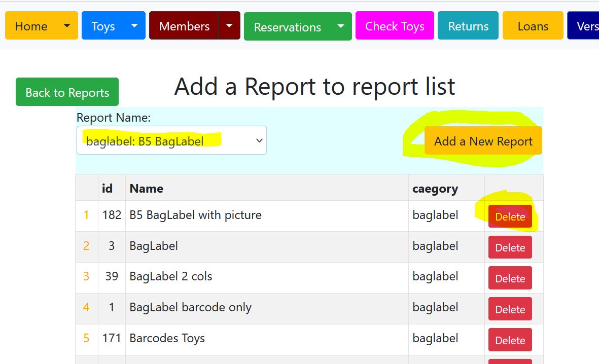Delete the BagLabel 2 cols report
The height and width of the screenshot is (364, 599).
[x=510, y=278]
